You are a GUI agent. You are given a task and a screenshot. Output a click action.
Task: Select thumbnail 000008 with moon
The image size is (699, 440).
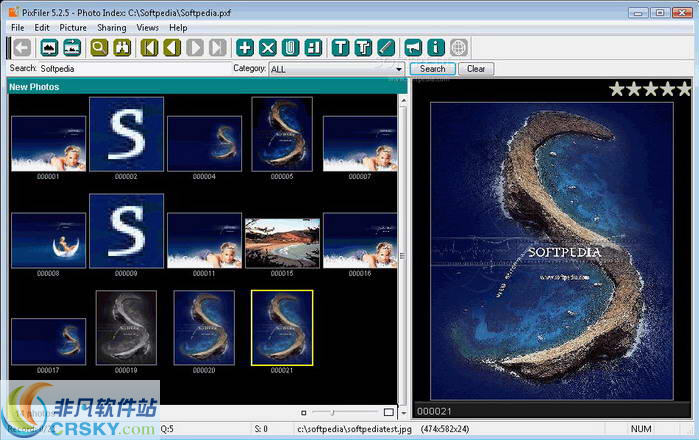click(x=48, y=240)
